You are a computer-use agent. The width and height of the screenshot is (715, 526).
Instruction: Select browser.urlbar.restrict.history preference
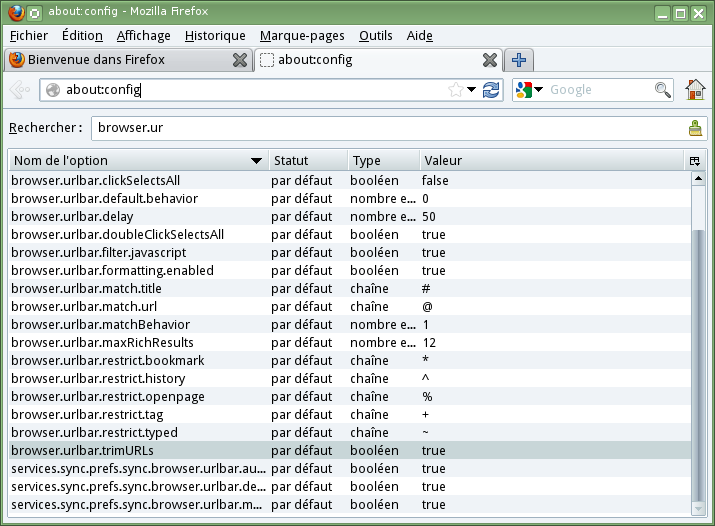(x=350, y=379)
